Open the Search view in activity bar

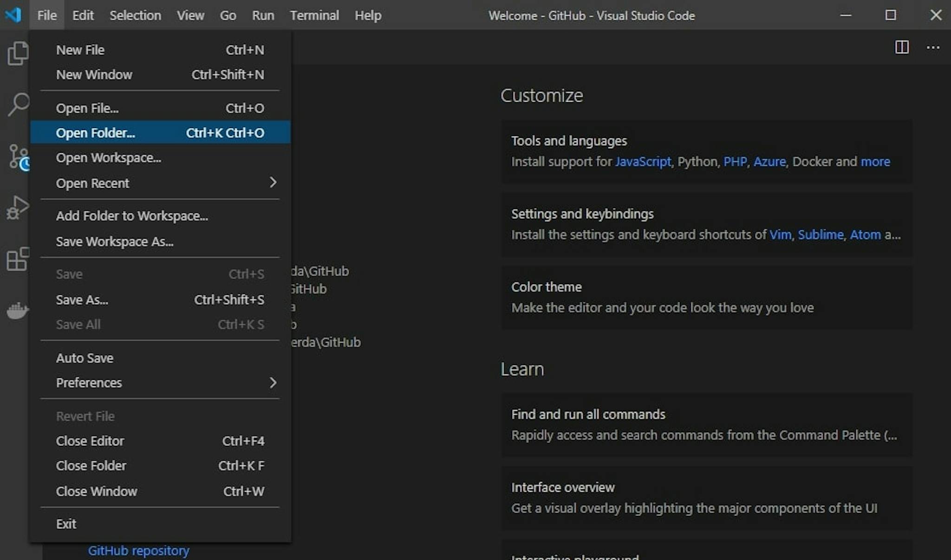click(x=18, y=104)
